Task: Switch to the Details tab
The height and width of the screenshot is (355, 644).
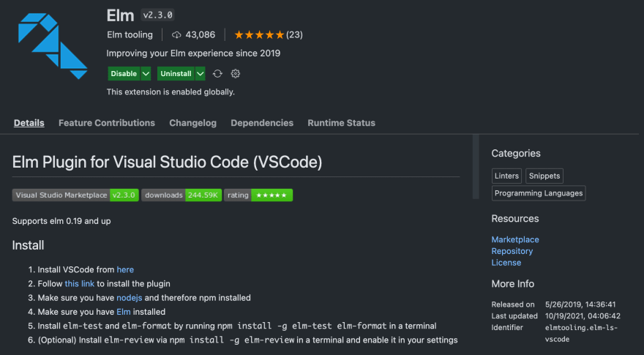Action: [29, 123]
